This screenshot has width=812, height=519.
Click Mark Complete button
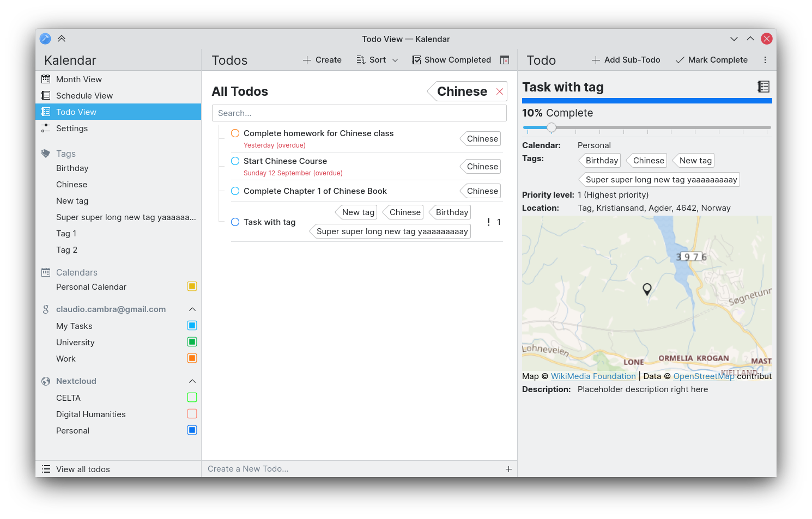click(712, 60)
